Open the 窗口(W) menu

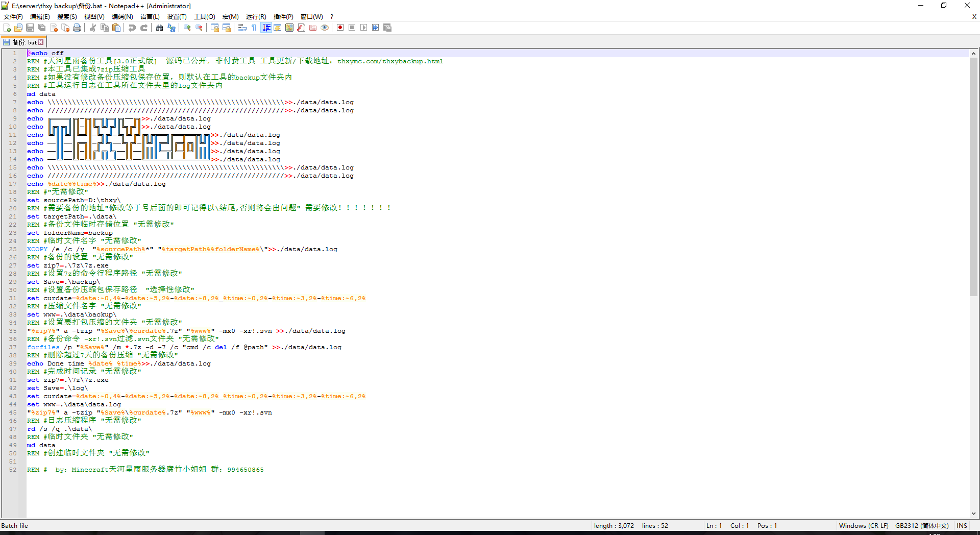(x=312, y=17)
